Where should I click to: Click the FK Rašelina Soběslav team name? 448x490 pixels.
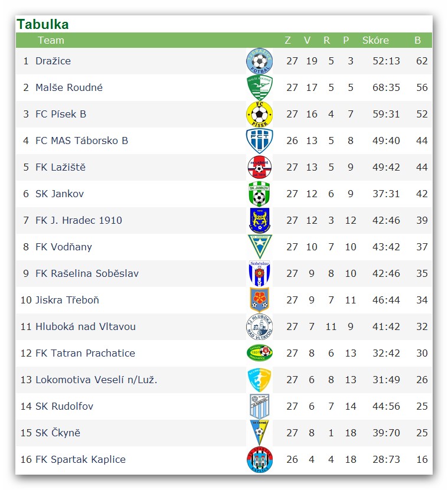87,273
